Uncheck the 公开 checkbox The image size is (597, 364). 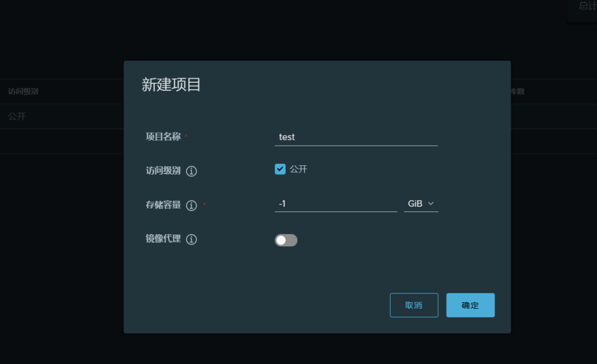(280, 169)
